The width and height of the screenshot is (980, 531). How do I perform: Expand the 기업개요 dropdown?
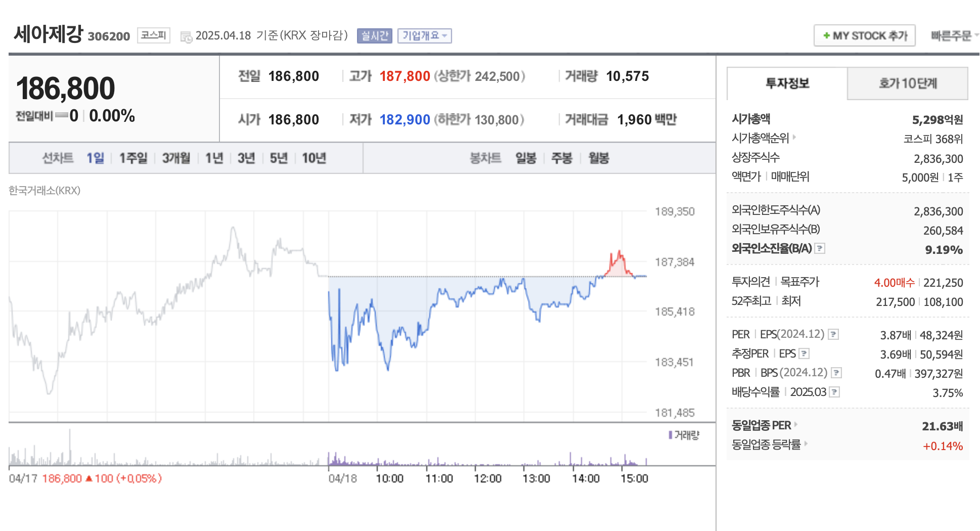coord(425,36)
